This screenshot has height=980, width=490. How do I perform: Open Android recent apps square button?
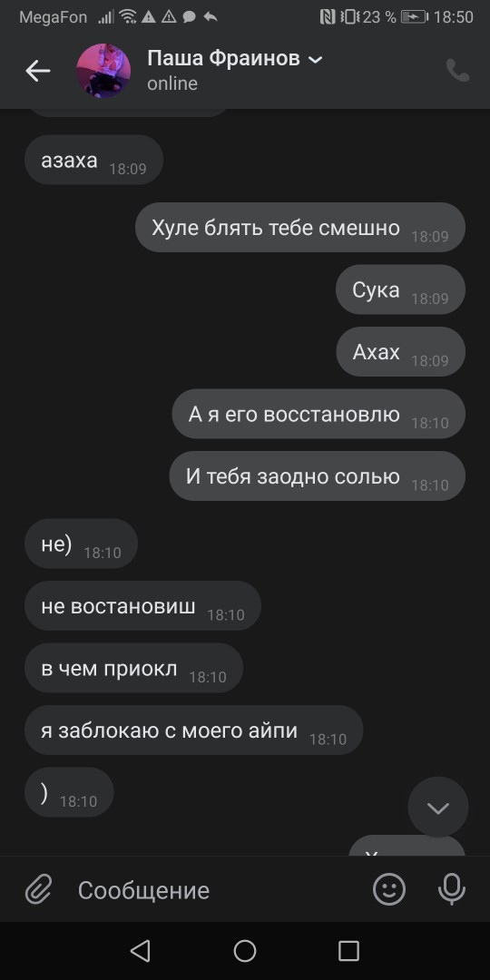[348, 951]
